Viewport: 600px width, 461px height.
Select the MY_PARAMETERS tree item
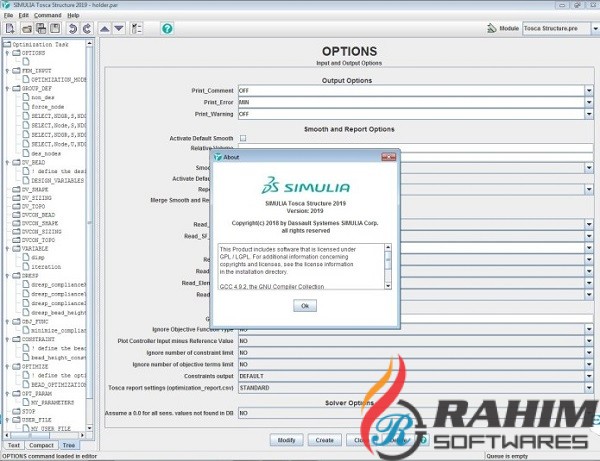52,402
